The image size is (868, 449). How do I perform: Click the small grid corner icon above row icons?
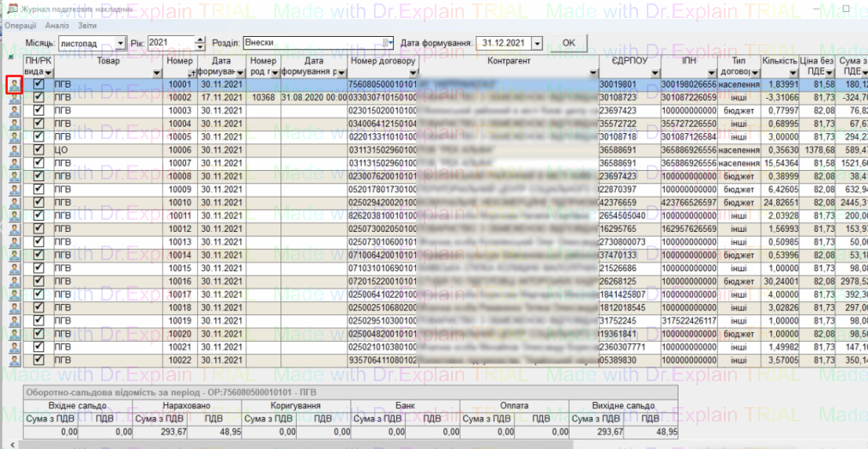tap(10, 58)
